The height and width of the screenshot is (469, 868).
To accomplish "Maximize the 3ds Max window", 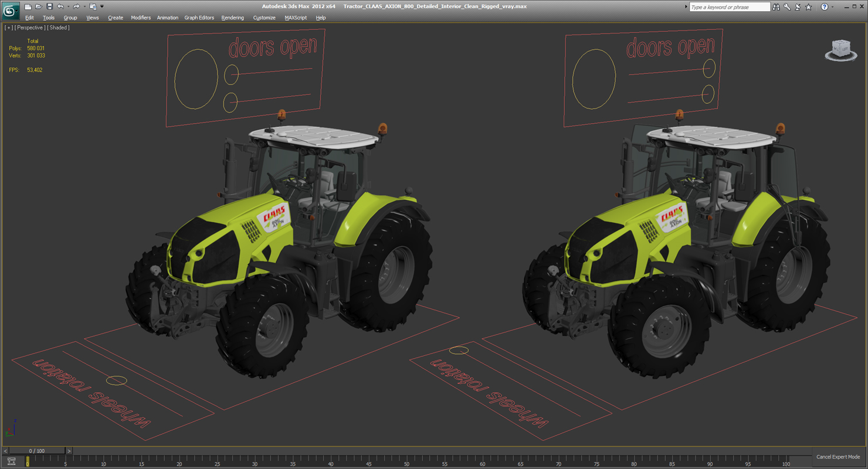I will (853, 6).
